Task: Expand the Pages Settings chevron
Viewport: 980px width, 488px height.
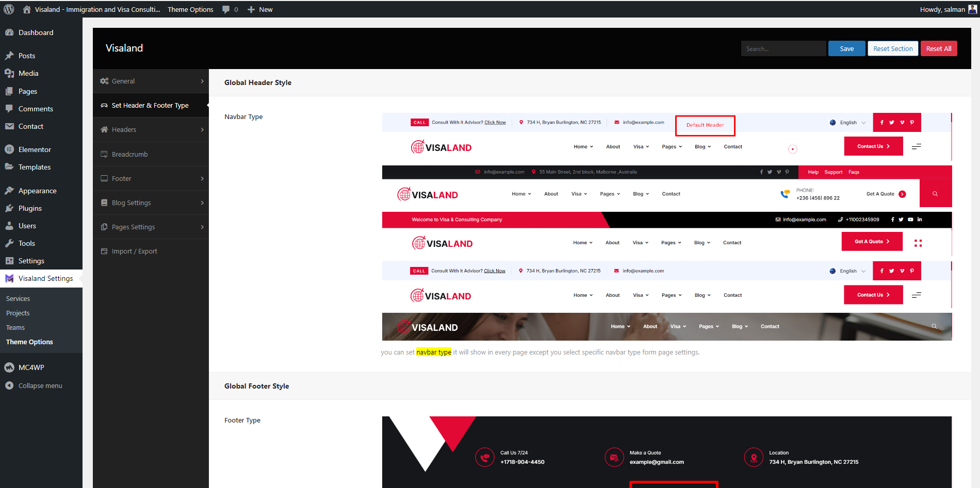Action: tap(202, 227)
